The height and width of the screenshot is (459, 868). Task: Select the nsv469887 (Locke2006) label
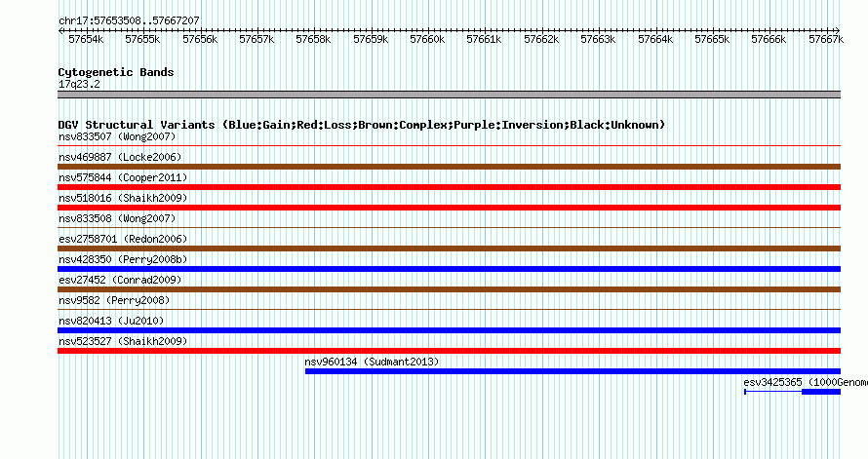click(x=120, y=157)
